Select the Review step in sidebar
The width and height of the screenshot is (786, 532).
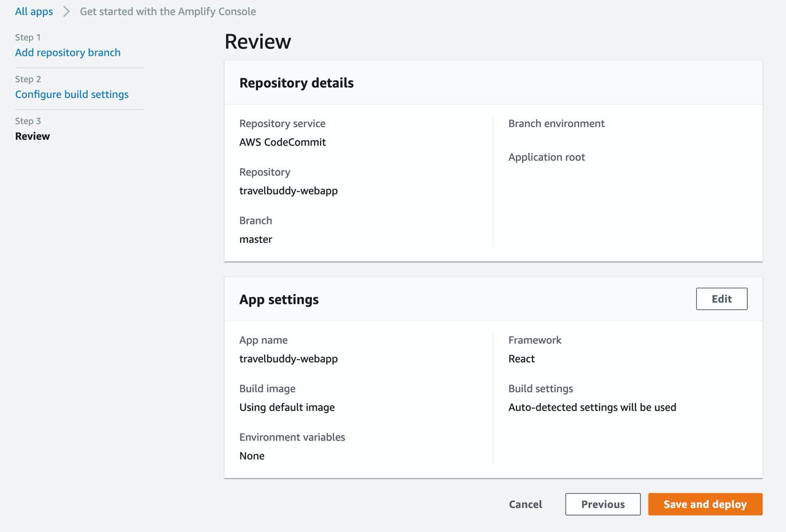tap(33, 136)
